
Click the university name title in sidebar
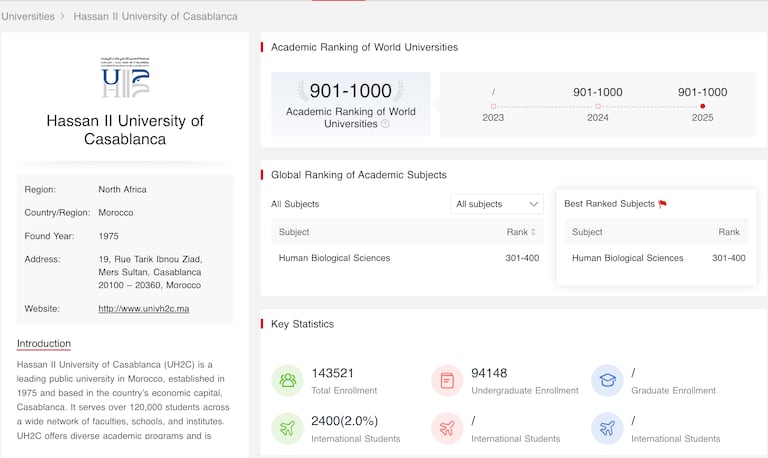point(125,130)
